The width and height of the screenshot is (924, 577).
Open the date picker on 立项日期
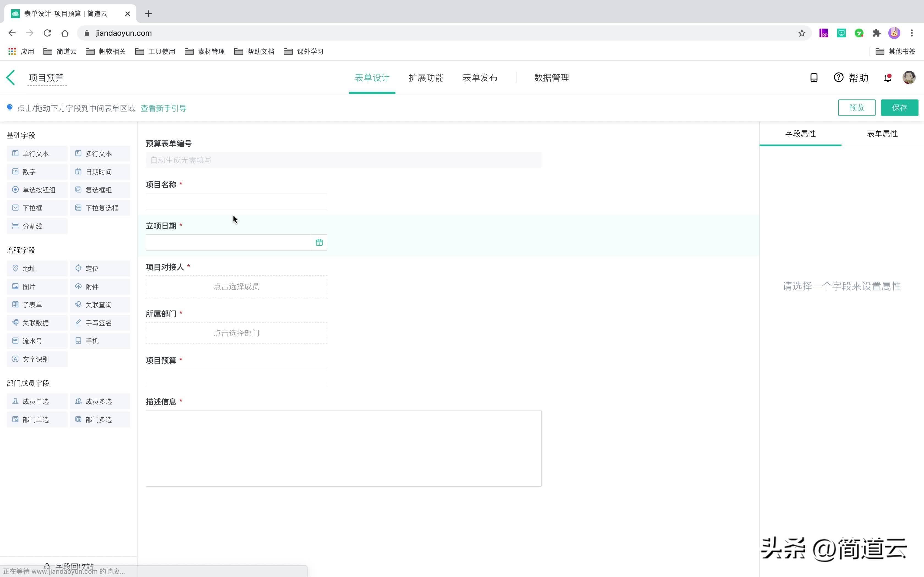pos(319,242)
